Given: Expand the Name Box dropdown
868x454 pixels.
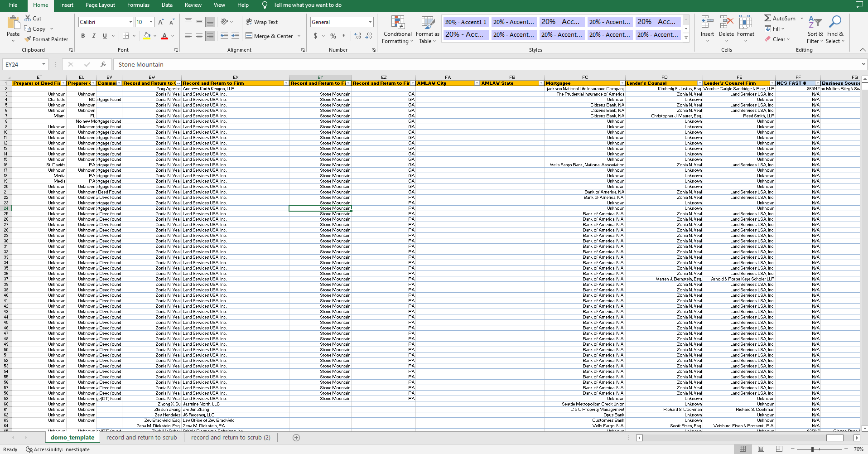Looking at the screenshot, I should click(43, 64).
